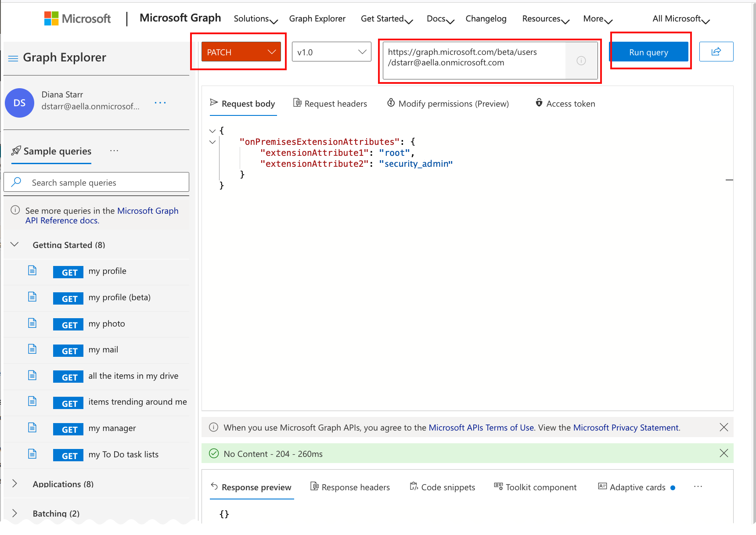Image resolution: width=756 pixels, height=535 pixels.
Task: Close the Terms of Use notice banner
Action: coord(724,427)
